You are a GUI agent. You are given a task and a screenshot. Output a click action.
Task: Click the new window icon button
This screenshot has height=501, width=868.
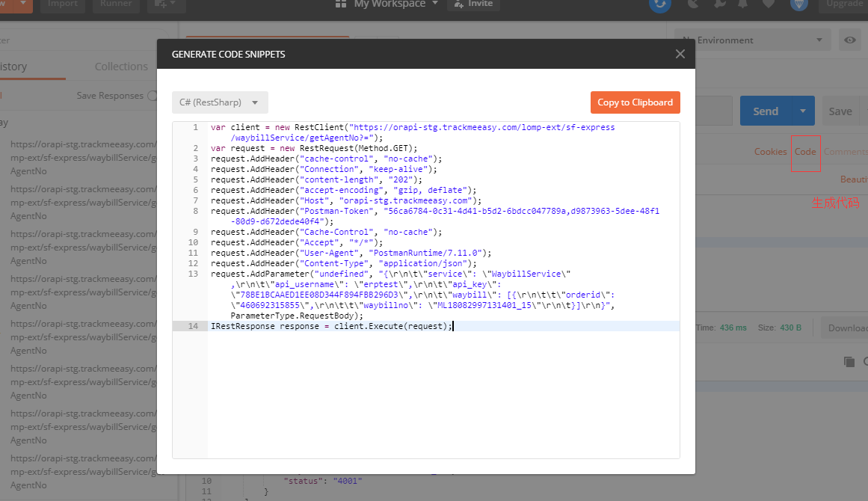[165, 4]
